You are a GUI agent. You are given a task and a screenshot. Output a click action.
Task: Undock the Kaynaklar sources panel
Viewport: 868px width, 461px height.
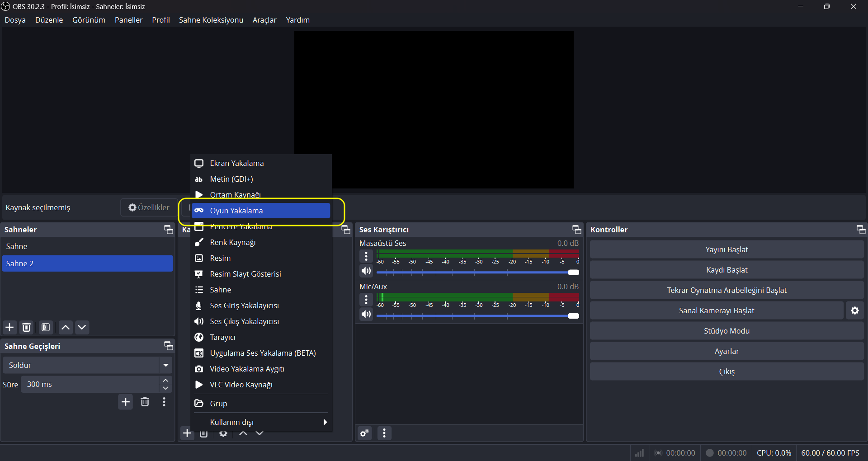click(x=346, y=230)
